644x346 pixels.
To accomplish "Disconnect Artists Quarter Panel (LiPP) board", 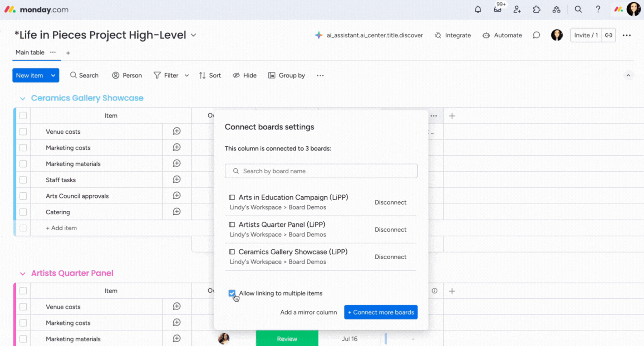I will point(390,229).
